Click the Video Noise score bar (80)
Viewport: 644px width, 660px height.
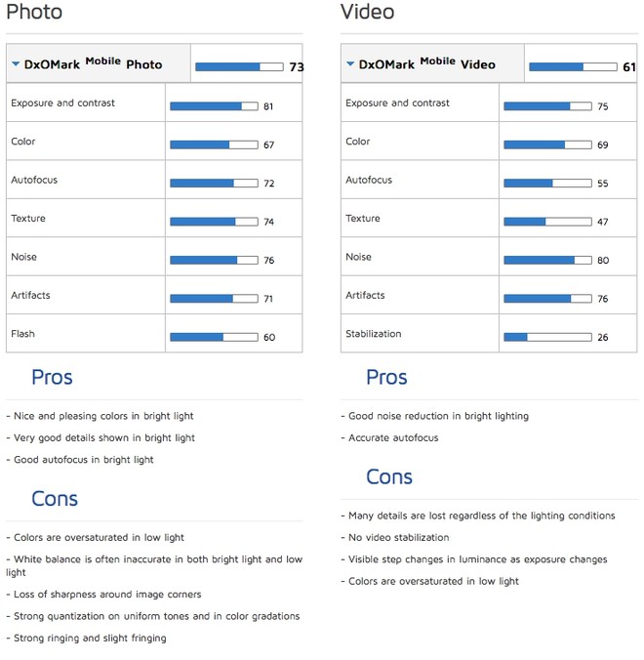[547, 260]
